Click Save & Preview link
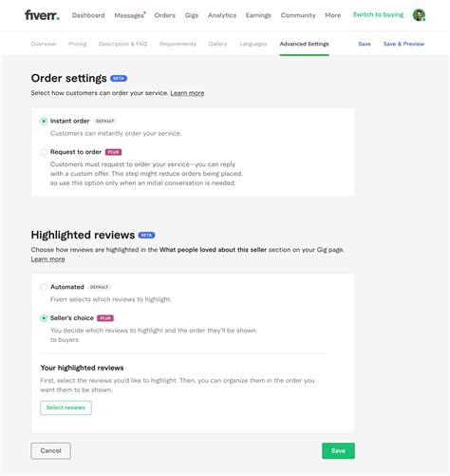The width and height of the screenshot is (450, 476). (x=403, y=44)
